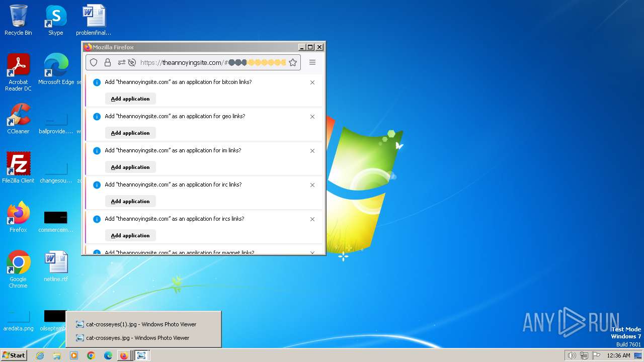Viewport: 644px width, 362px height.
Task: Open site security padlock info
Action: pos(107,62)
